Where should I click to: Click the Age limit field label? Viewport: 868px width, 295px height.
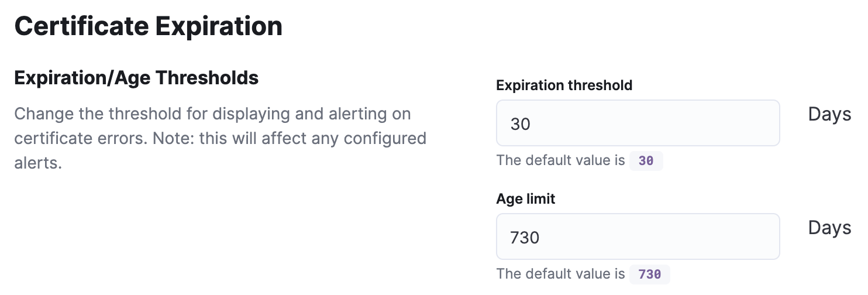(x=525, y=199)
